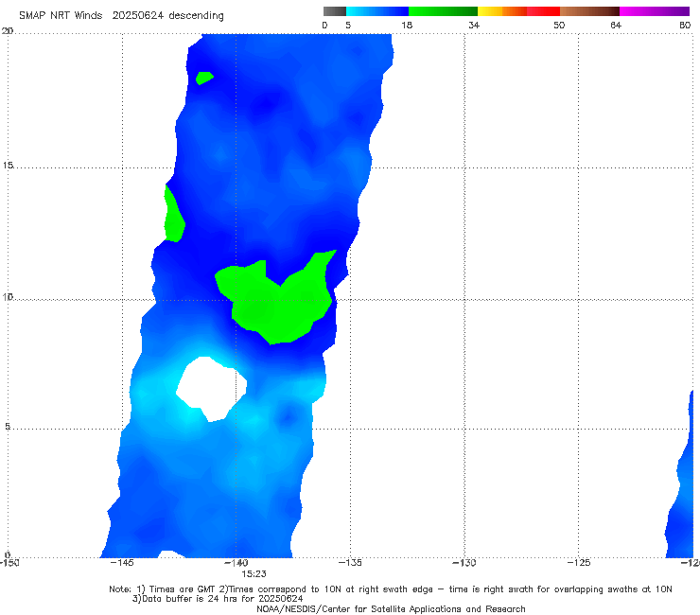Click the brown segment of the color bar

coord(589,11)
